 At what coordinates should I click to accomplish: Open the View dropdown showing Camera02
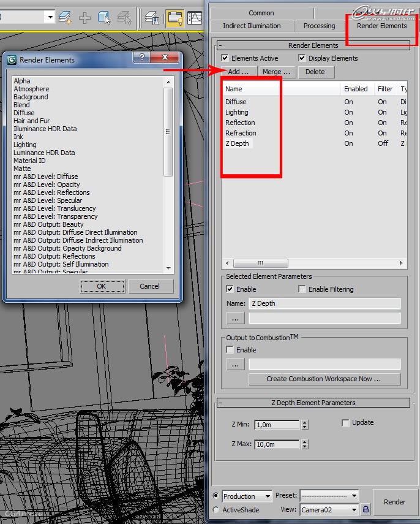click(x=329, y=509)
